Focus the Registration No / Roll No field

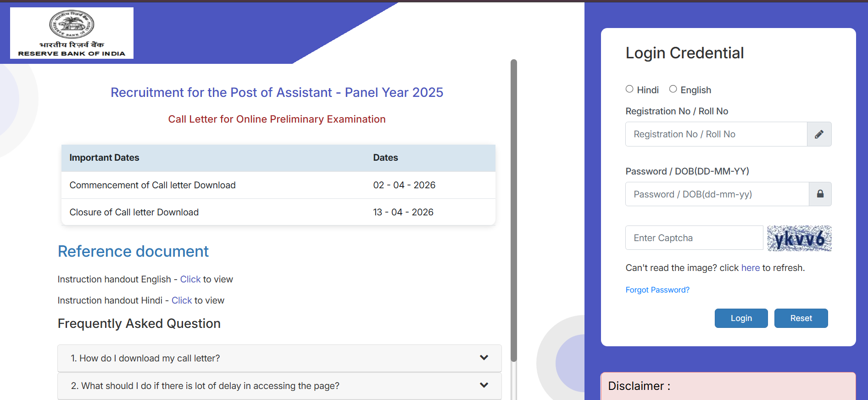[x=716, y=134]
